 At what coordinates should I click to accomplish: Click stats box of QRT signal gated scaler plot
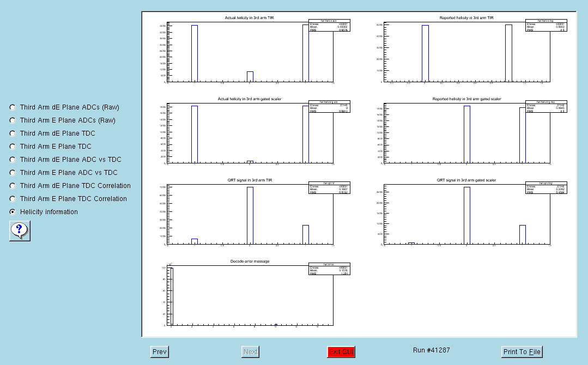[x=546, y=187]
